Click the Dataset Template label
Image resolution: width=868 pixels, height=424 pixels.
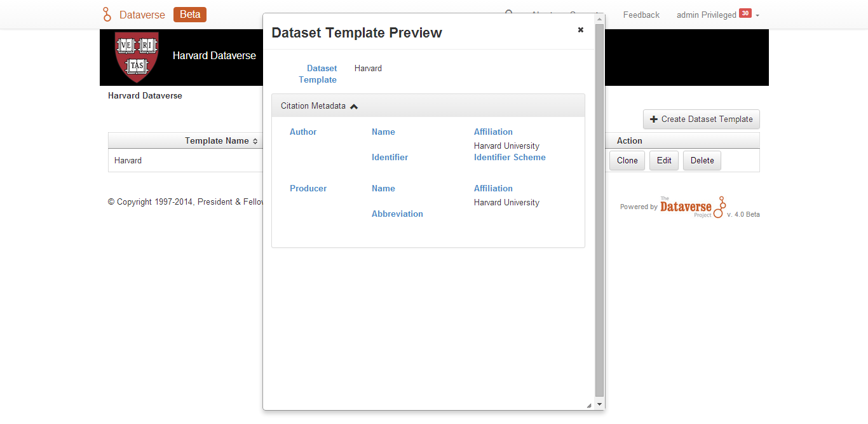click(318, 74)
